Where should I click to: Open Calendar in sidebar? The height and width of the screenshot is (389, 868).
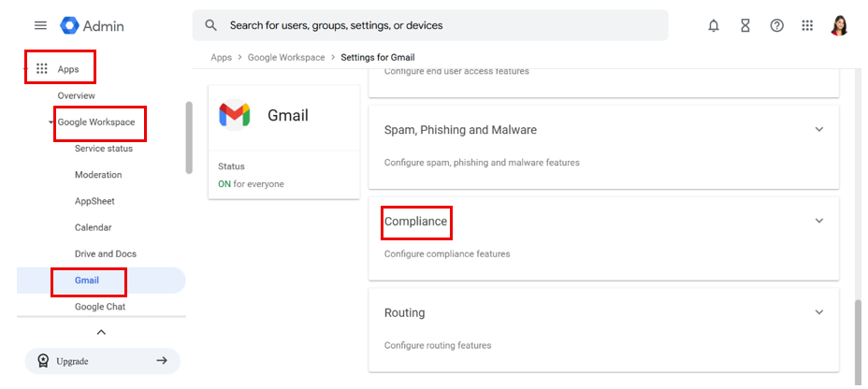[x=93, y=227]
